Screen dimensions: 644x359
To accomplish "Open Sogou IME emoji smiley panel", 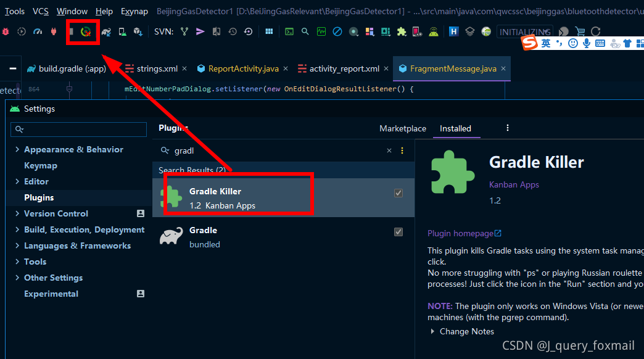I will (x=573, y=43).
